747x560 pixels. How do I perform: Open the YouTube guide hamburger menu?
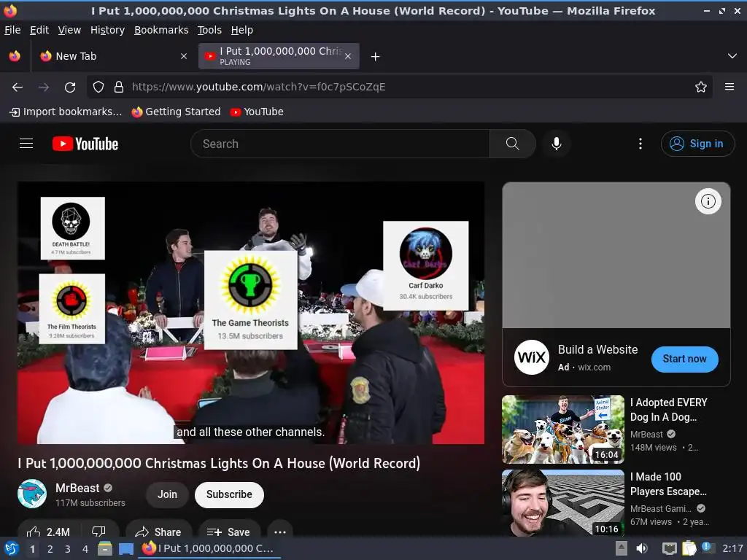click(x=26, y=144)
